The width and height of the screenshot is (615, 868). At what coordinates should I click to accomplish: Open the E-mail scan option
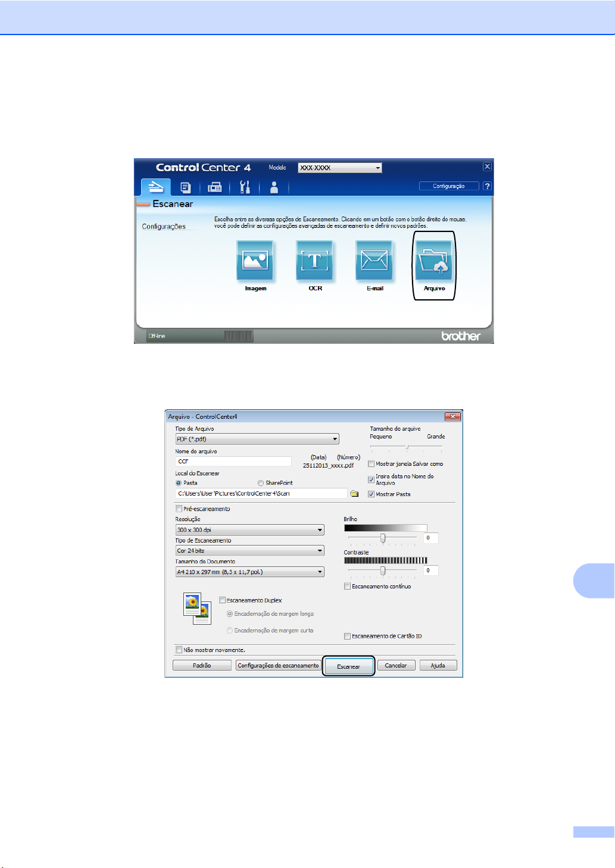(374, 261)
